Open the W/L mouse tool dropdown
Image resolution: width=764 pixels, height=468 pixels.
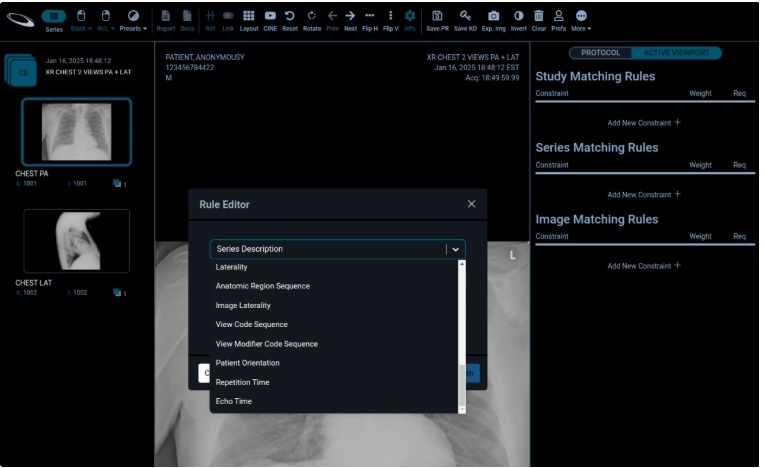(105, 20)
